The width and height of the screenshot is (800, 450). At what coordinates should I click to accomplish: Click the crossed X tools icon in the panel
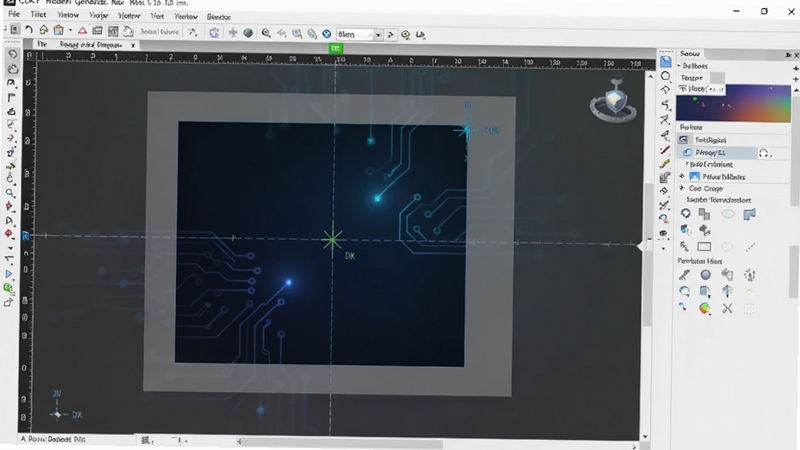(727, 308)
